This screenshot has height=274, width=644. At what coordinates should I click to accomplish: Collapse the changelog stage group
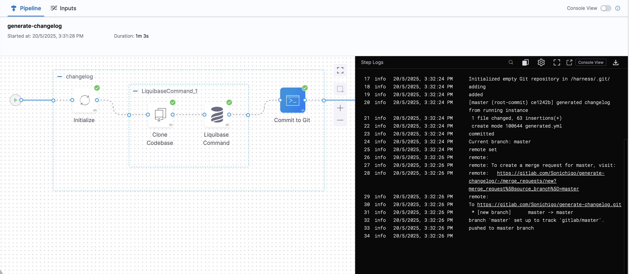point(59,77)
